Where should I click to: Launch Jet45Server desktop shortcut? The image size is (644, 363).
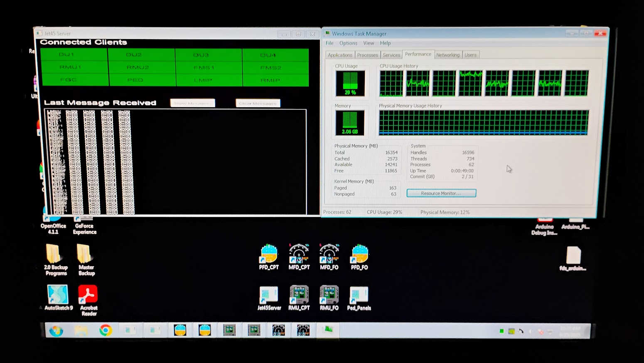(269, 296)
